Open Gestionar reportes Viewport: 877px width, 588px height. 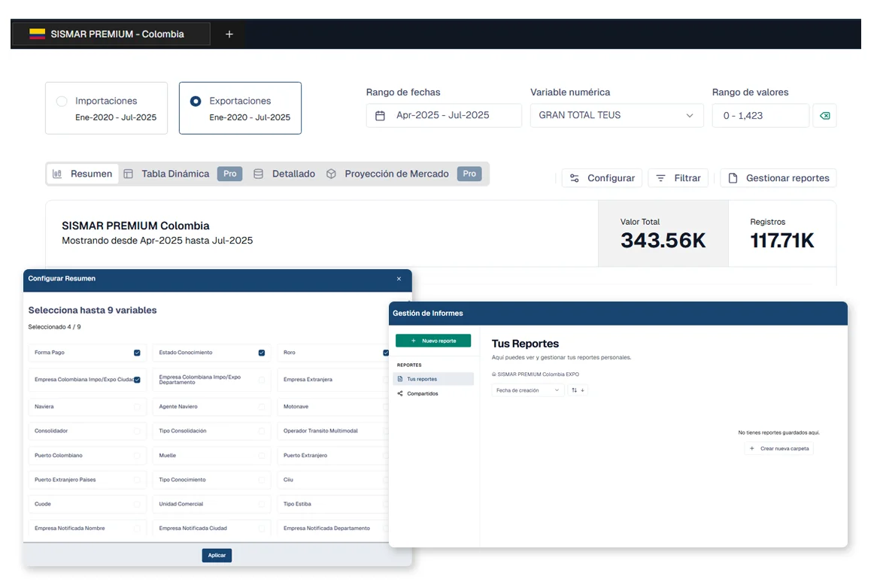pyautogui.click(x=778, y=178)
